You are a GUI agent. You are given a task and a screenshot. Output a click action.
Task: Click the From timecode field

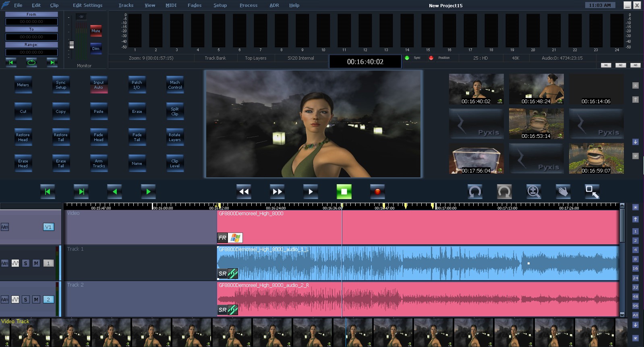pyautogui.click(x=31, y=22)
